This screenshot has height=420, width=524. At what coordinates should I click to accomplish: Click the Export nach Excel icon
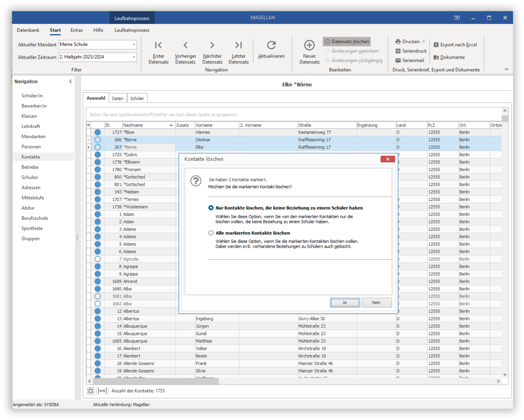[x=436, y=45]
